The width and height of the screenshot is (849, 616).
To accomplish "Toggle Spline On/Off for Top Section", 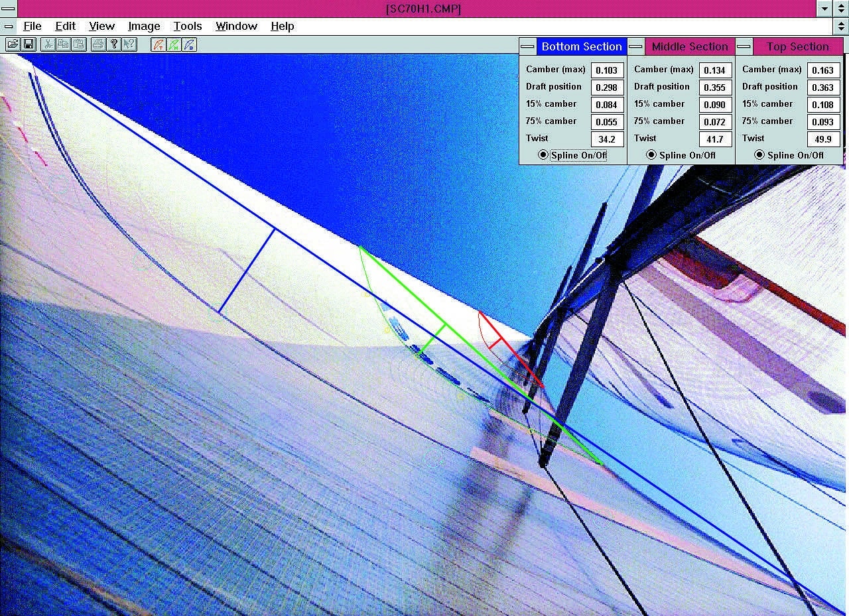I will (x=759, y=155).
